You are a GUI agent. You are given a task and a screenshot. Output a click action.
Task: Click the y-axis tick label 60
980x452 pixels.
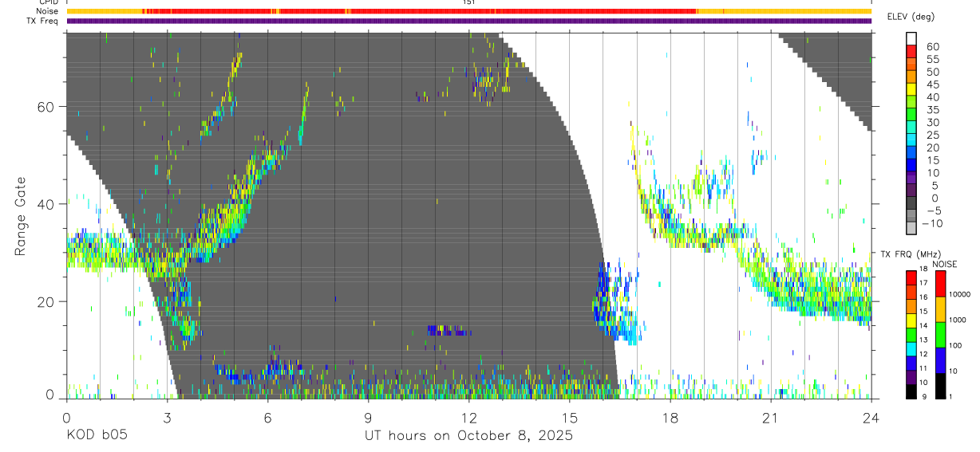(46, 106)
